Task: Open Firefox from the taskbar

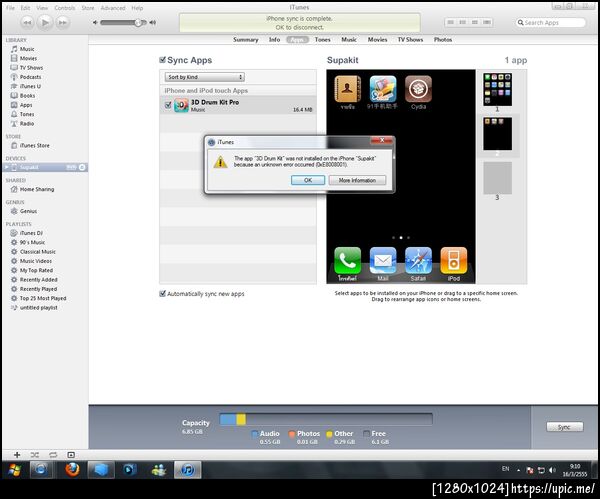Action: (x=72, y=470)
